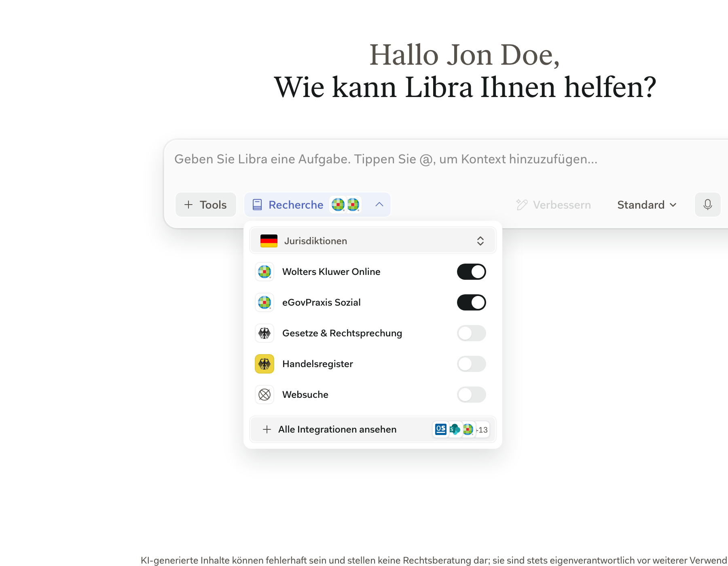
Task: Enable the Websuche toggle
Action: (471, 395)
